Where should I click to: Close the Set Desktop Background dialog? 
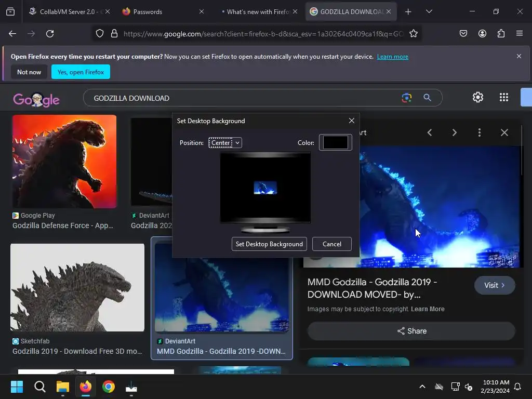coord(352,121)
